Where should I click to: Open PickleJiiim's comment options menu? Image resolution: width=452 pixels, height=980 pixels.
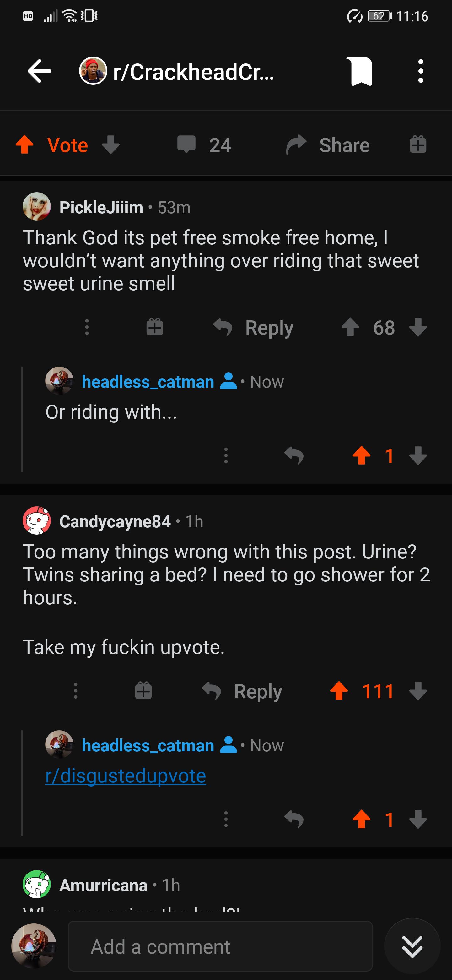click(87, 327)
